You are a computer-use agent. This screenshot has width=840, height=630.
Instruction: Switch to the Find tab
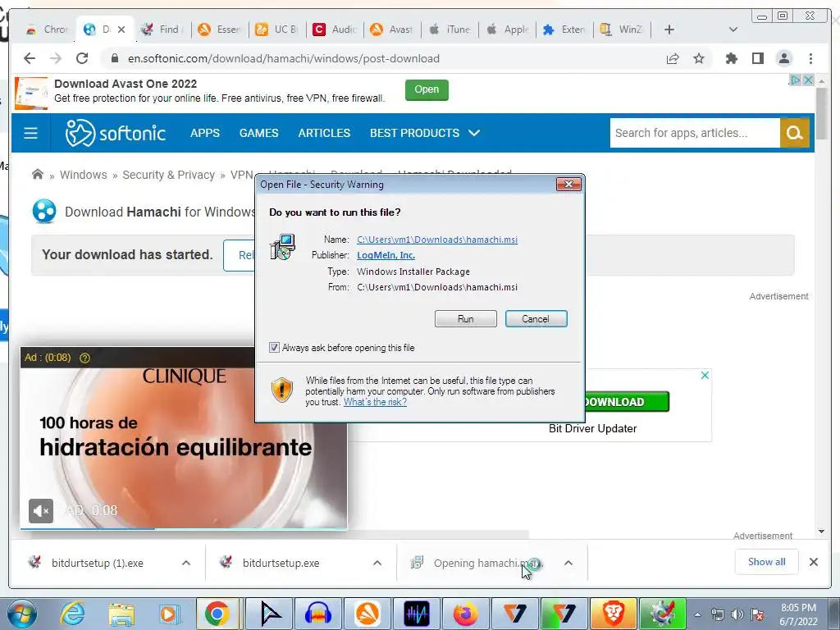click(x=162, y=30)
